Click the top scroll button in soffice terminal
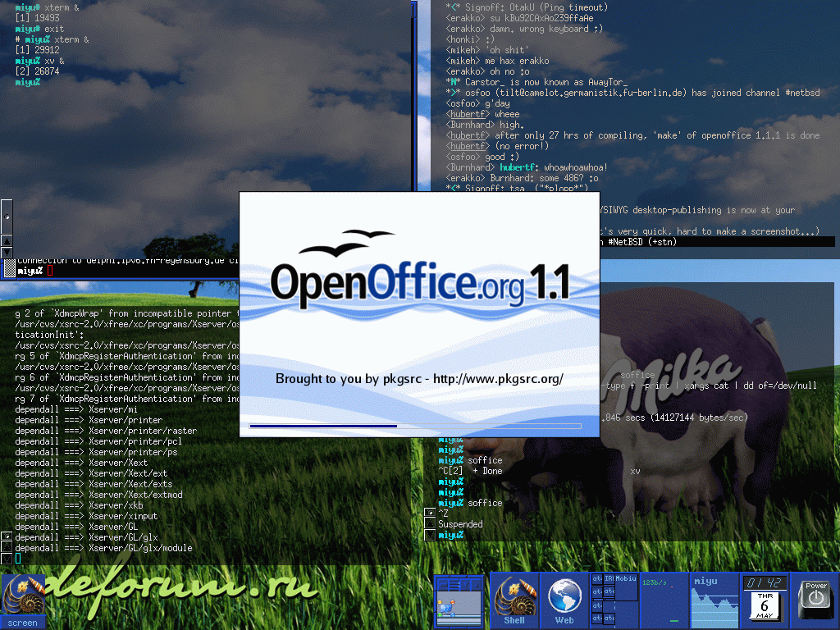This screenshot has width=840, height=630. [430, 513]
